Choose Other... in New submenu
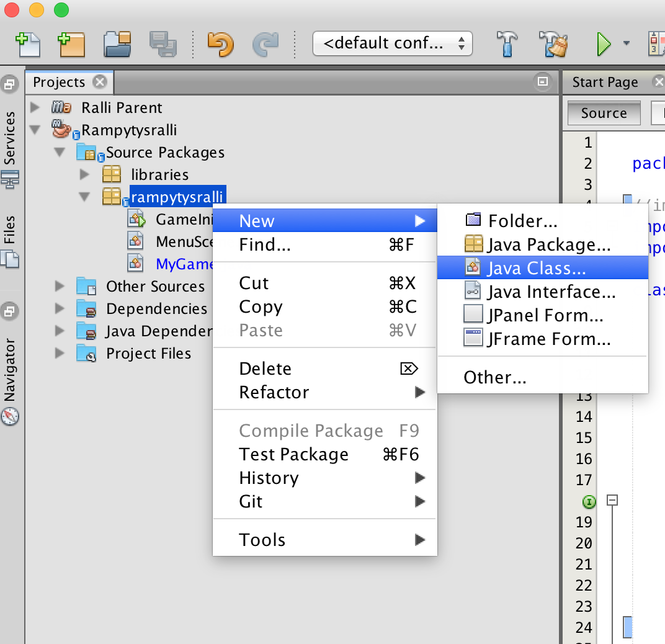665x644 pixels. click(543, 377)
